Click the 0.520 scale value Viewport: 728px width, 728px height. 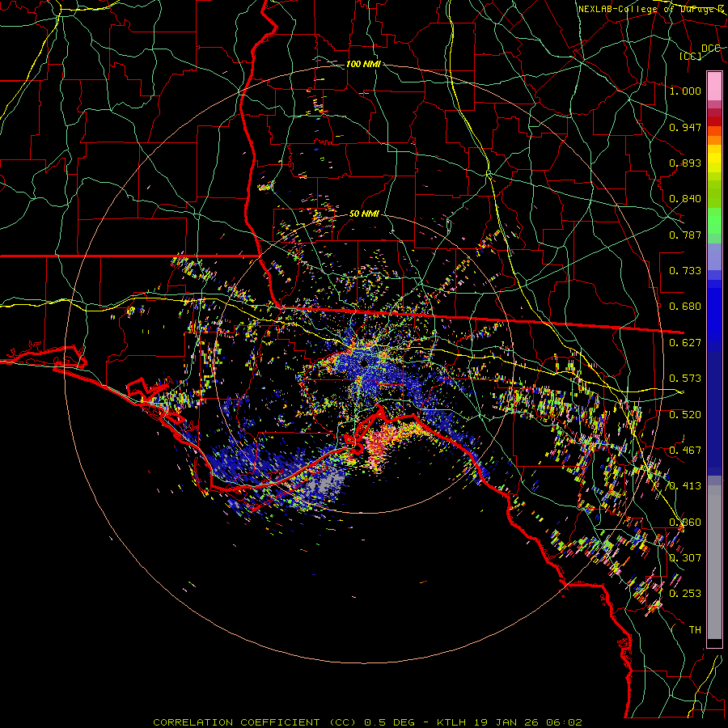685,414
